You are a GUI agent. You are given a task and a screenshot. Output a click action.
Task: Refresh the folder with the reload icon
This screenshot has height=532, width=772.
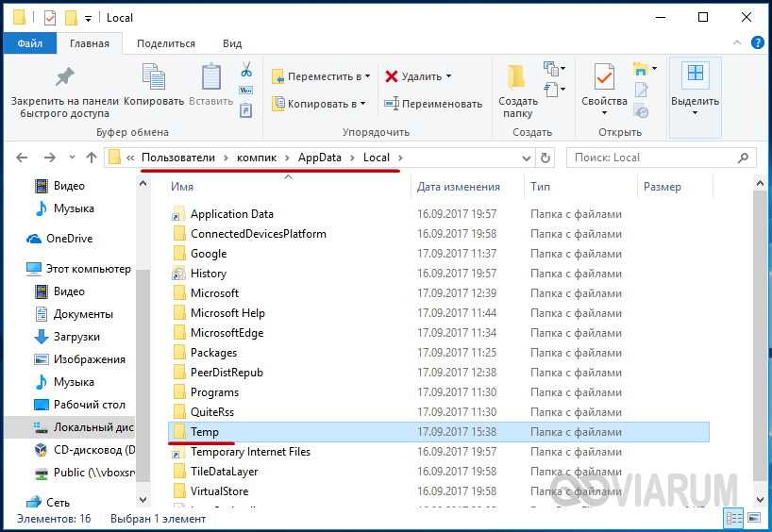[545, 158]
